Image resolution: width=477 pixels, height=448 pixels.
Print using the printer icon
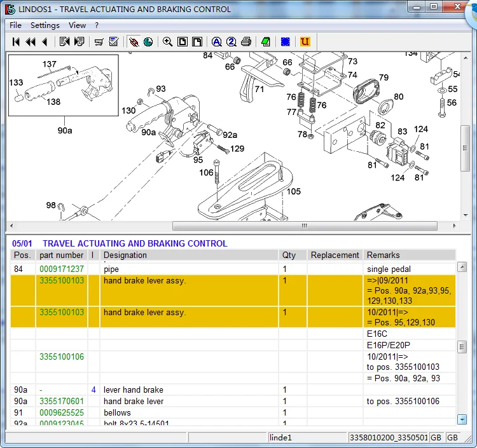(246, 42)
